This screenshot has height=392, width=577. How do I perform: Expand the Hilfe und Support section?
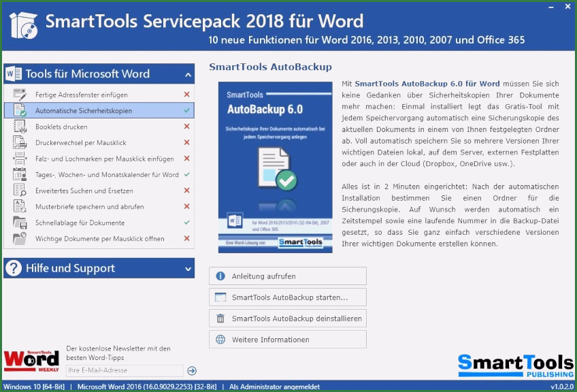pos(188,269)
